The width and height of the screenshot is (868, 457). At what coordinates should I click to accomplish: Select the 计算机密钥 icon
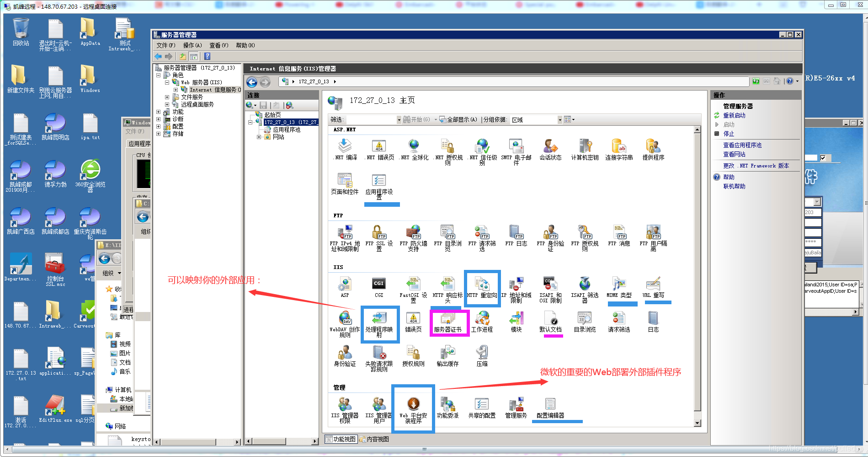(585, 149)
